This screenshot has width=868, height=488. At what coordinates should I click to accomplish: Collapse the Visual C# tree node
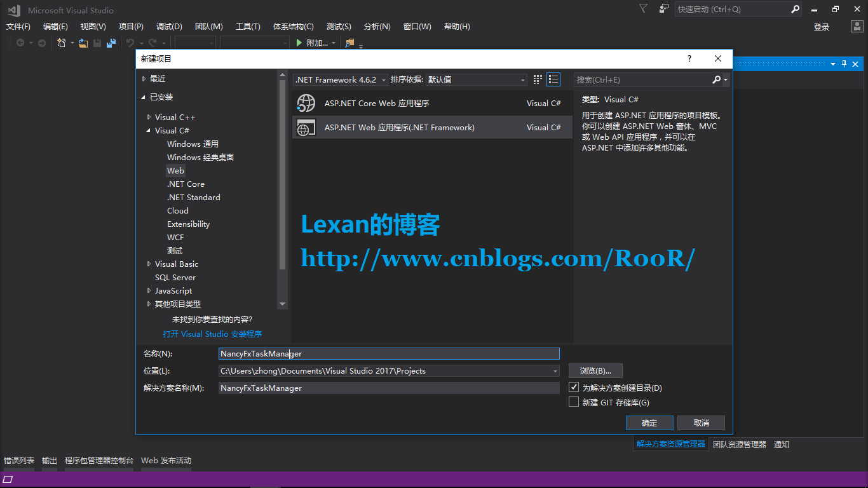coord(149,130)
